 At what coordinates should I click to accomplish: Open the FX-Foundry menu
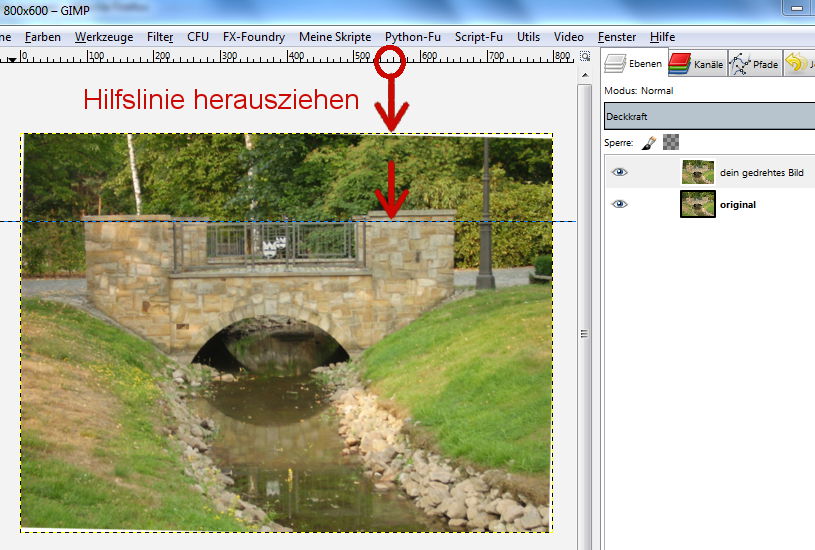pos(253,37)
